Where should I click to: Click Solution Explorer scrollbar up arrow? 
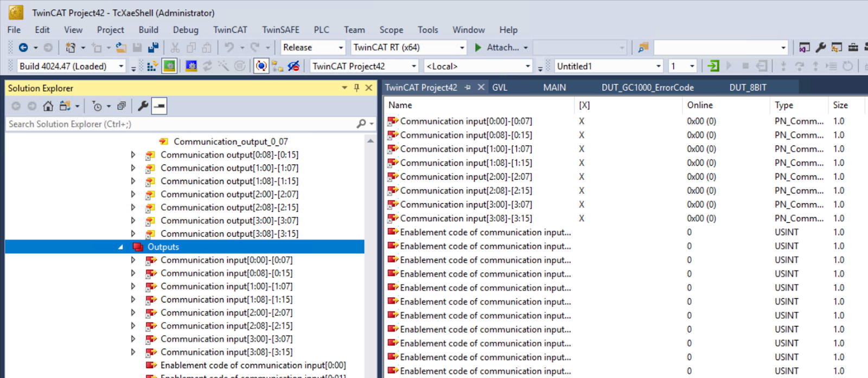point(371,141)
